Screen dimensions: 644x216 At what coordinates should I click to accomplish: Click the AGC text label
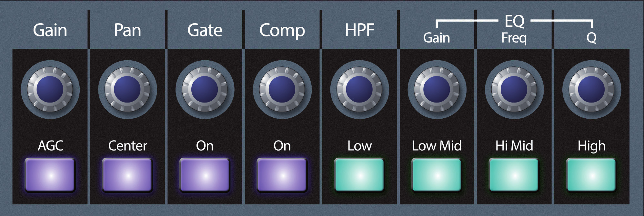pyautogui.click(x=50, y=146)
